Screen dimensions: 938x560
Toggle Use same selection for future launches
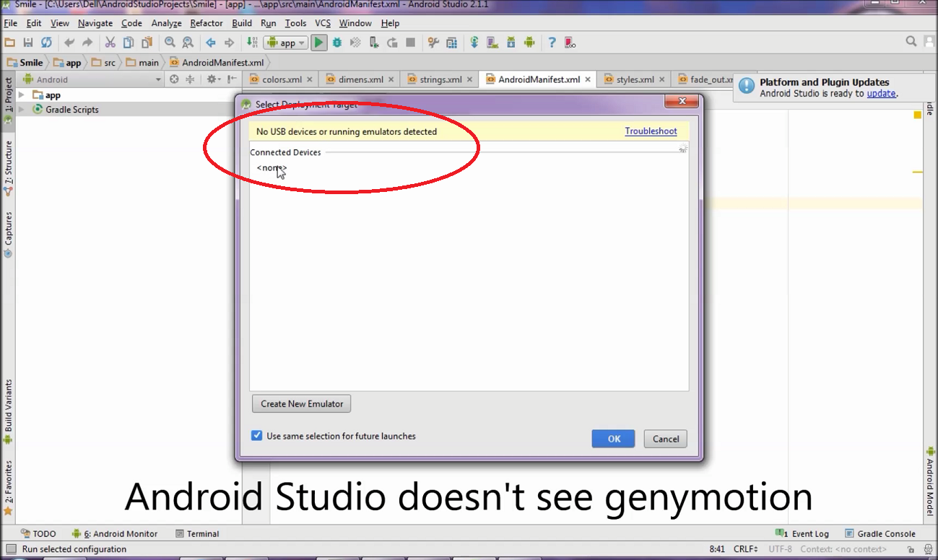256,436
